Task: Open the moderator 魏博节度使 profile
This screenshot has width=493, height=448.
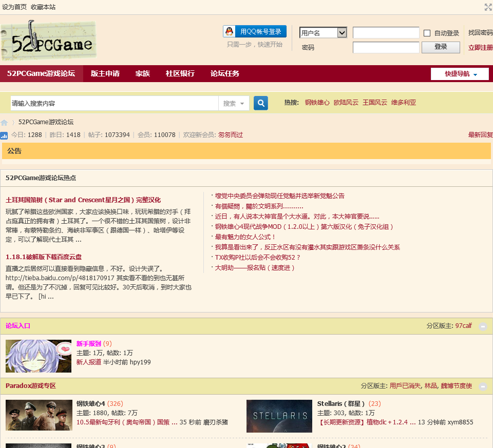Action: pos(456,386)
